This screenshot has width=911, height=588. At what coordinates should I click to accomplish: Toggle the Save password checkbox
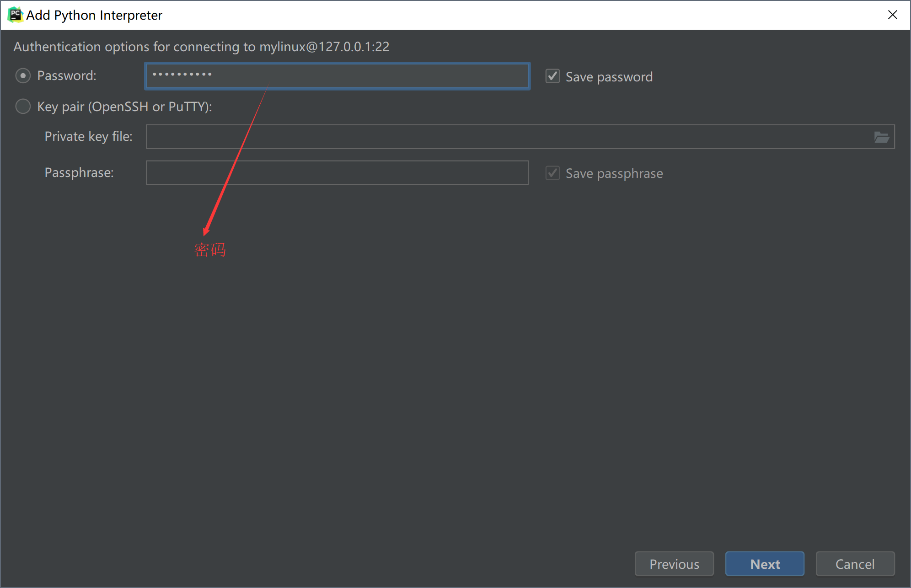coord(552,76)
